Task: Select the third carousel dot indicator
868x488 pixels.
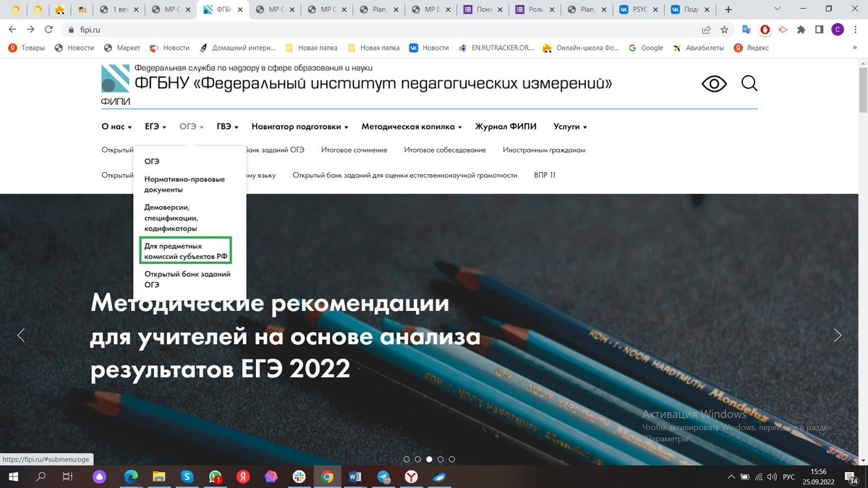Action: (428, 458)
